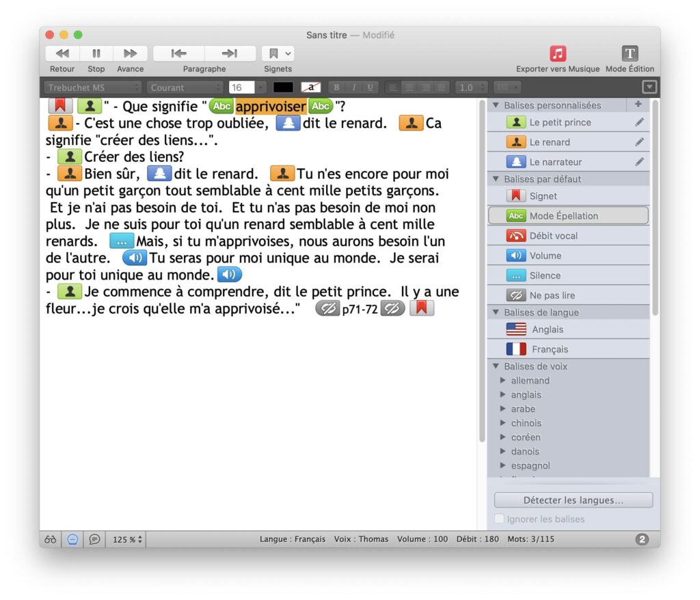
Task: Toggle the speech bubble icon in status bar
Action: (94, 539)
